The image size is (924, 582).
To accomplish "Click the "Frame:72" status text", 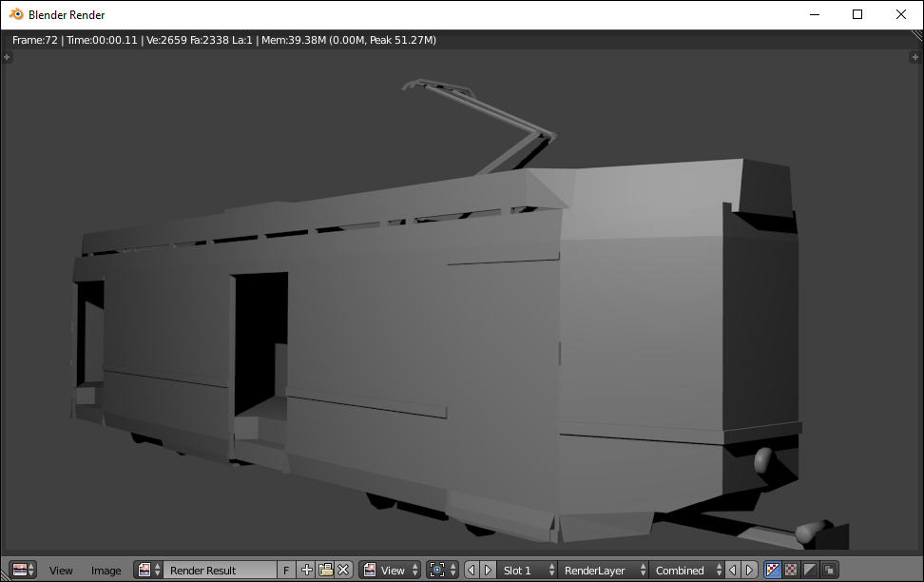I will (35, 40).
